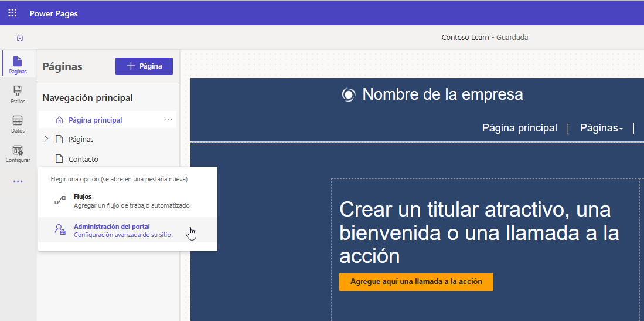Click the Navegación principal section heading
This screenshot has width=644, height=321.
coord(87,98)
